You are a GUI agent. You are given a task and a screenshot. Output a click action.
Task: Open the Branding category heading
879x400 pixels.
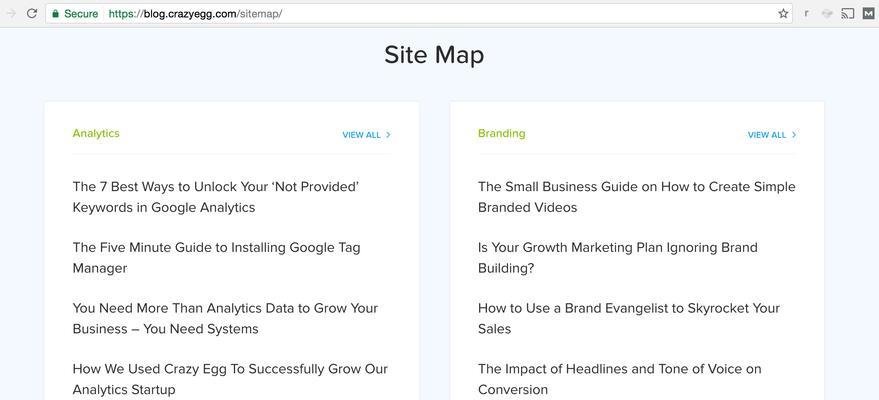click(502, 133)
